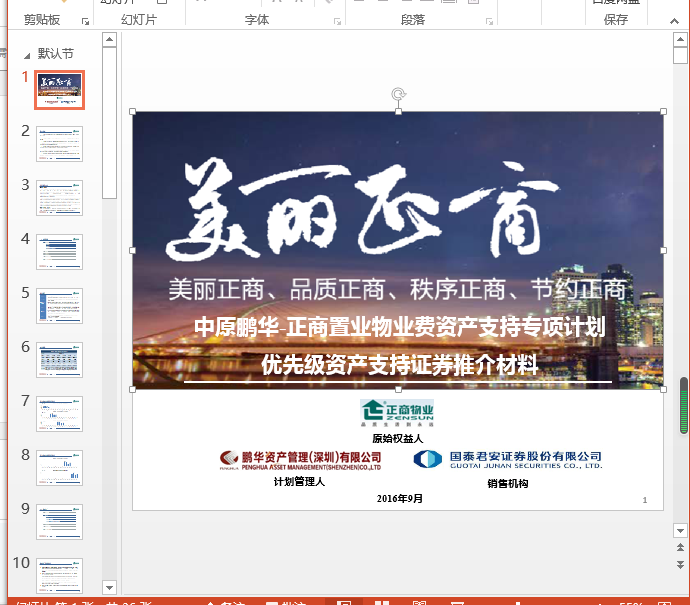Click the thumbnail panel scroll-down arrow

coord(109,587)
